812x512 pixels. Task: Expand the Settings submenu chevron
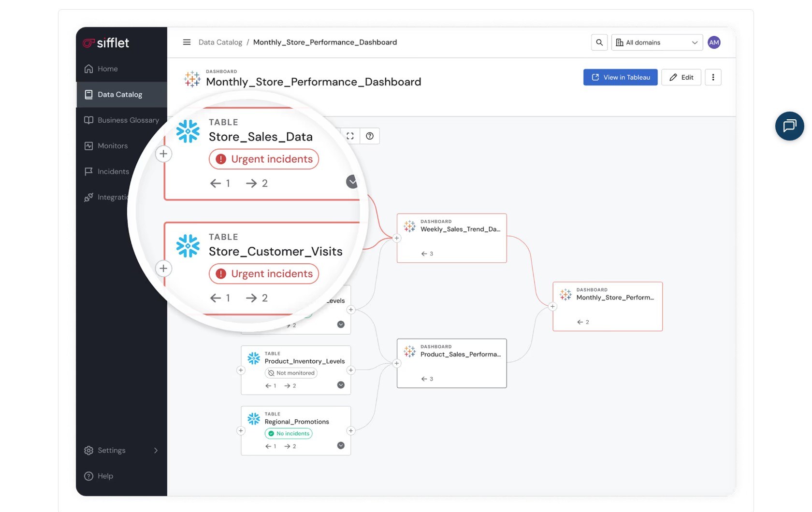coord(156,450)
